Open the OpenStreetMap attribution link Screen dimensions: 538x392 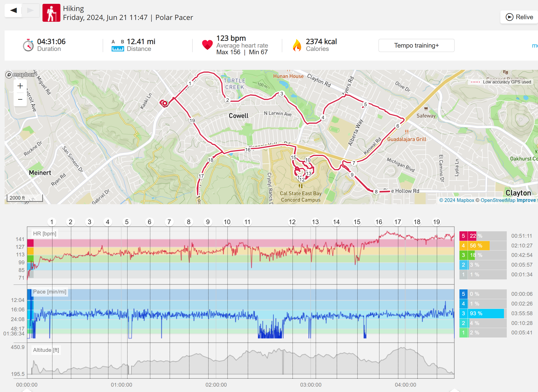498,200
